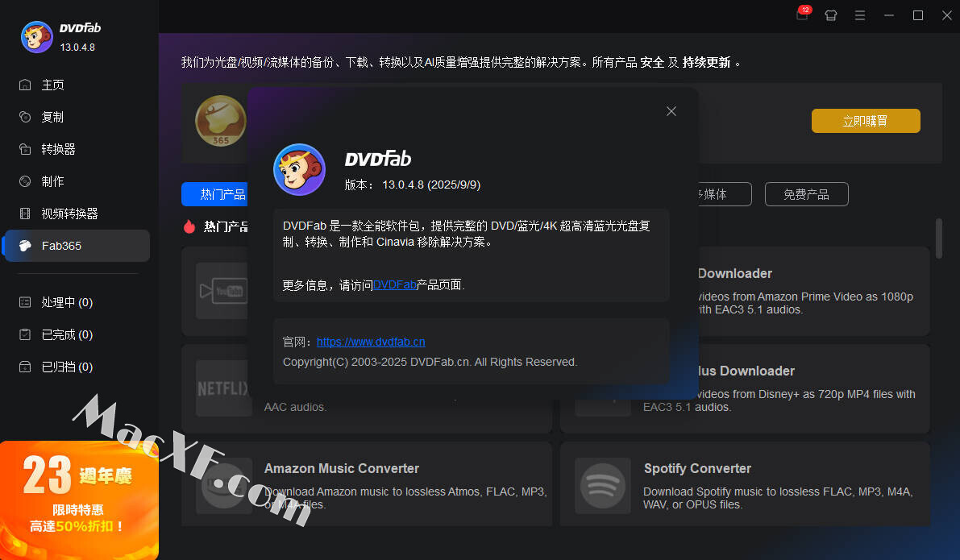The width and height of the screenshot is (960, 560).
Task: Click the 立即購買 buy button
Action: pos(865,121)
